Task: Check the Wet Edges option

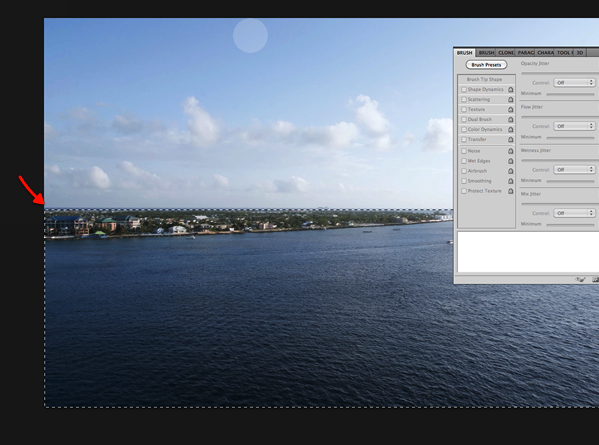Action: (464, 161)
